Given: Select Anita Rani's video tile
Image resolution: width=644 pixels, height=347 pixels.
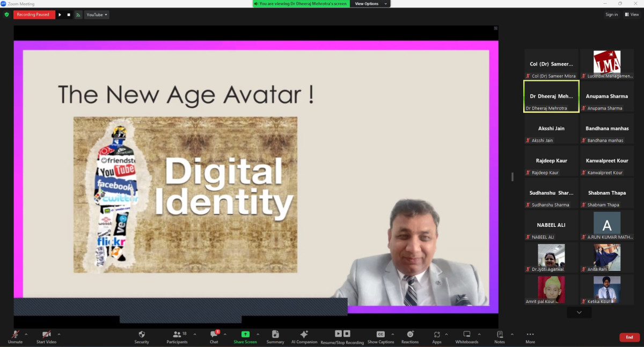Looking at the screenshot, I should 607,257.
